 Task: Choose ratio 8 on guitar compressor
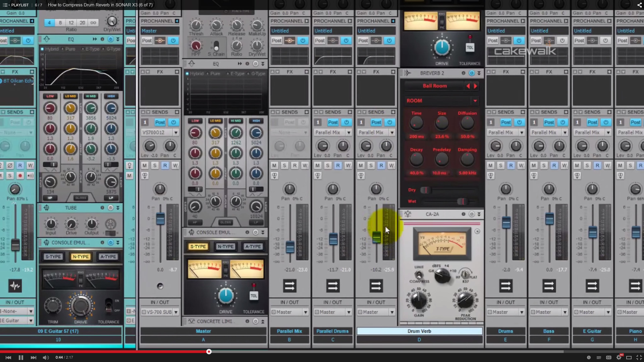coord(60,23)
